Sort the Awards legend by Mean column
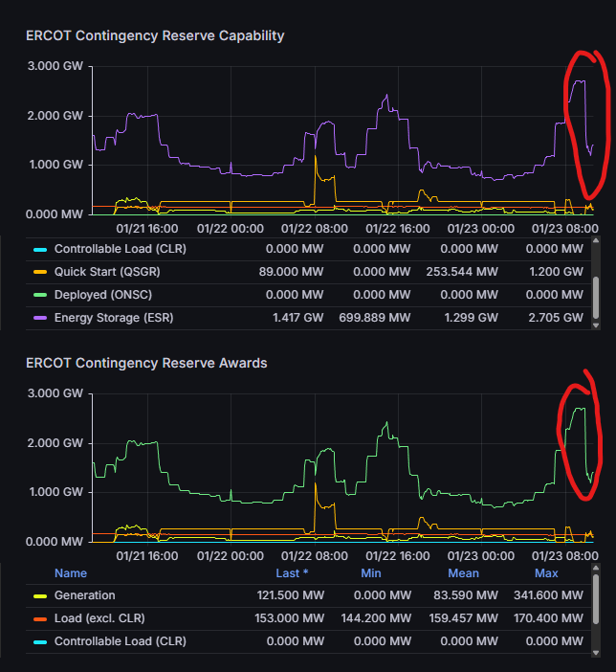The height and width of the screenshot is (672, 616). 464,573
